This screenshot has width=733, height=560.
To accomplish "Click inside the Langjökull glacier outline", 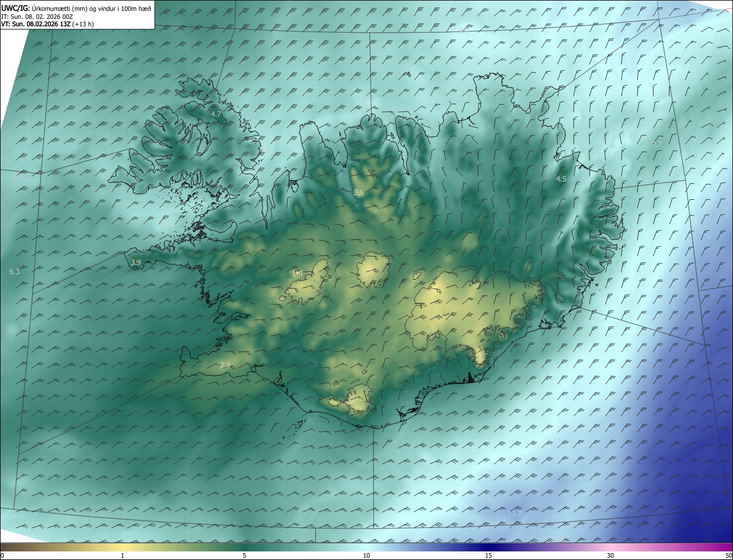I will [306, 282].
